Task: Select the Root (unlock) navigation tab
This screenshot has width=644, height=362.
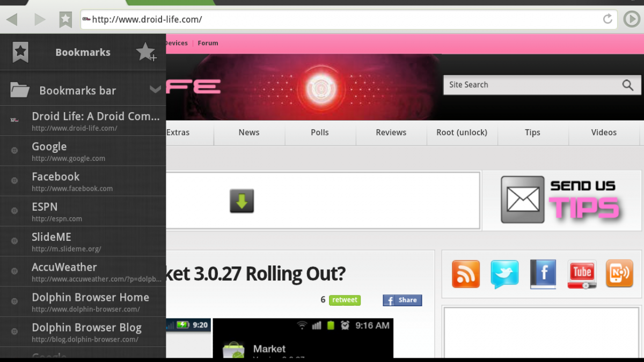Action: 462,132
